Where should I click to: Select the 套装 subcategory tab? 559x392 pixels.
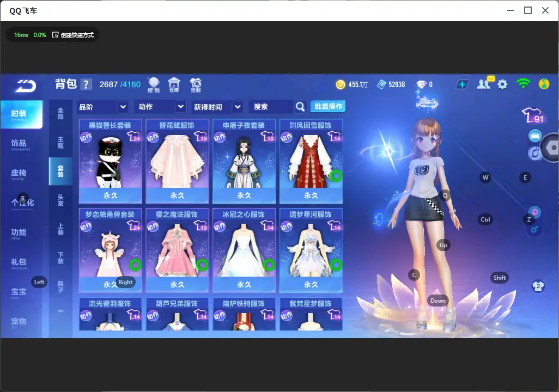pos(60,171)
